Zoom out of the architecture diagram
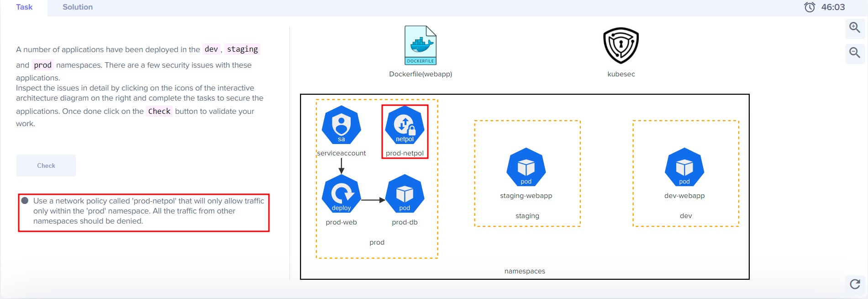The width and height of the screenshot is (868, 299). (855, 53)
